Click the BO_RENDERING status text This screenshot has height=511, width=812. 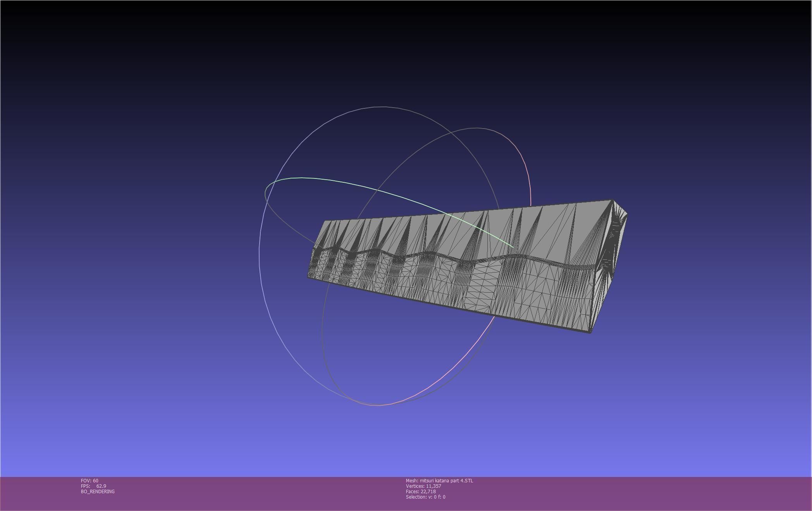pyautogui.click(x=98, y=492)
